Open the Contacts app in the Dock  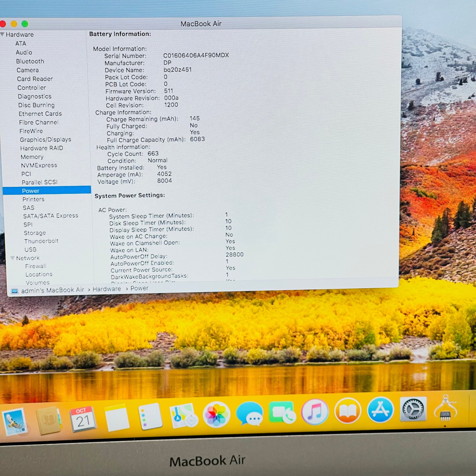[49, 420]
